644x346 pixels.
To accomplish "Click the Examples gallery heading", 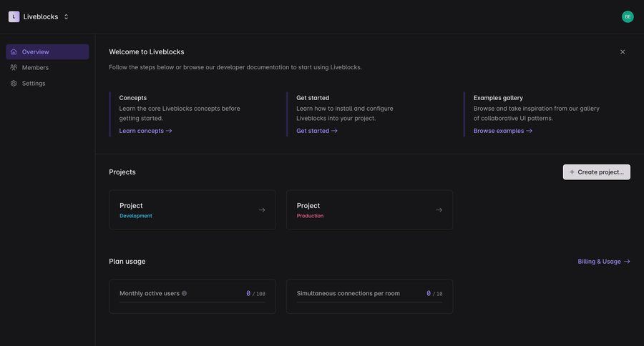I will 498,98.
